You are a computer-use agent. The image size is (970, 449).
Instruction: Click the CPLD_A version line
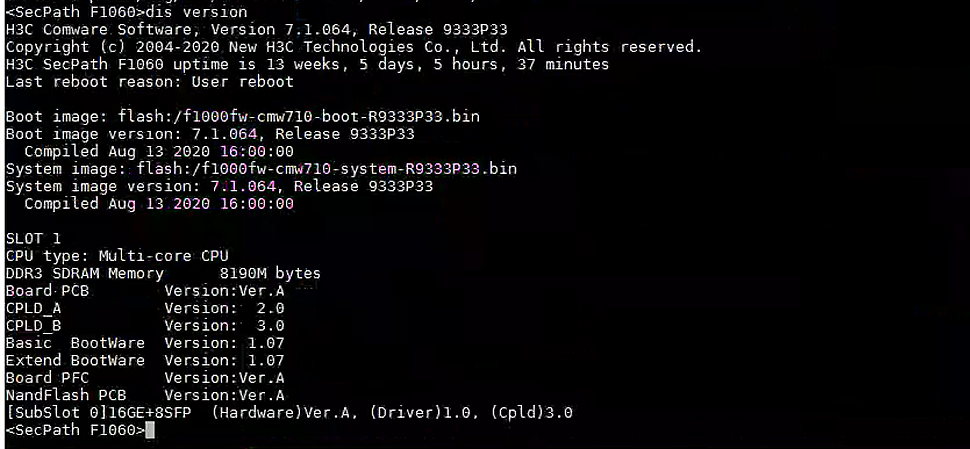click(x=145, y=308)
